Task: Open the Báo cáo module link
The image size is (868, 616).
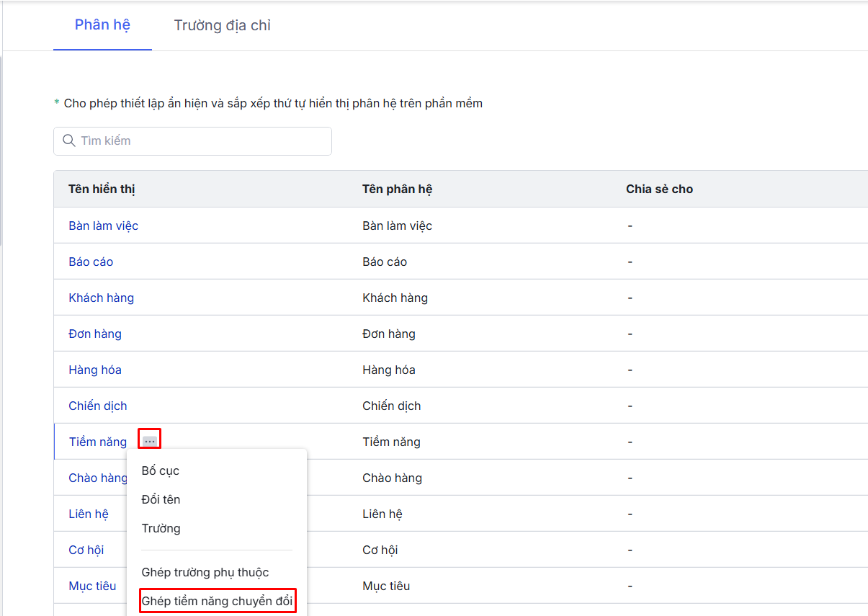Action: click(91, 262)
